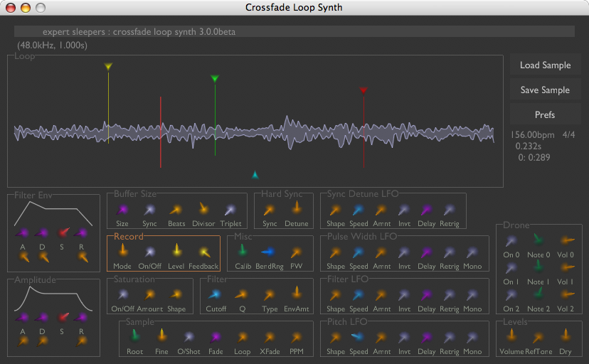Toggle the Drone On 2 knob
Screen dimensions: 589x364
point(511,295)
